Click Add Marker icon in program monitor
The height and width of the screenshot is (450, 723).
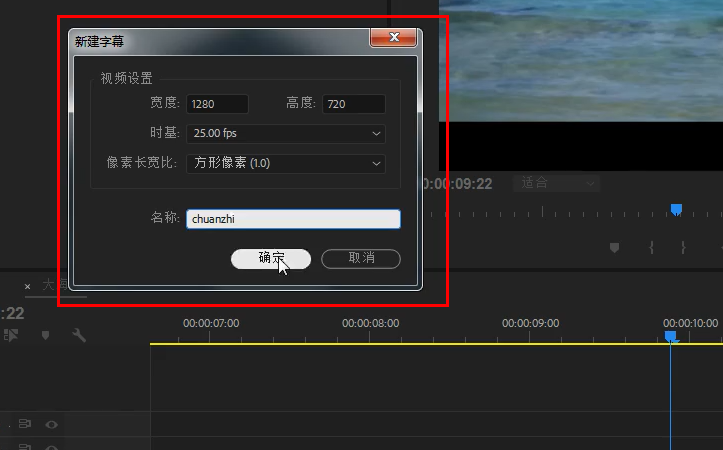coord(614,248)
